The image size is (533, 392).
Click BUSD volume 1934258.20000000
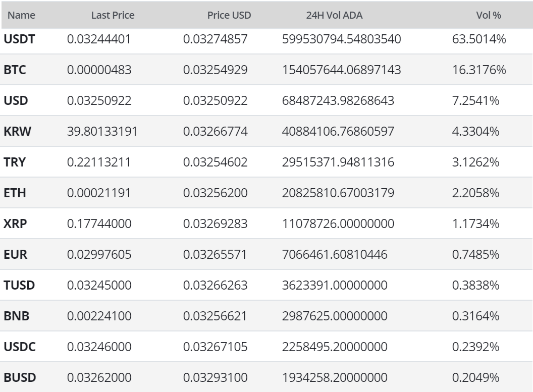(335, 377)
